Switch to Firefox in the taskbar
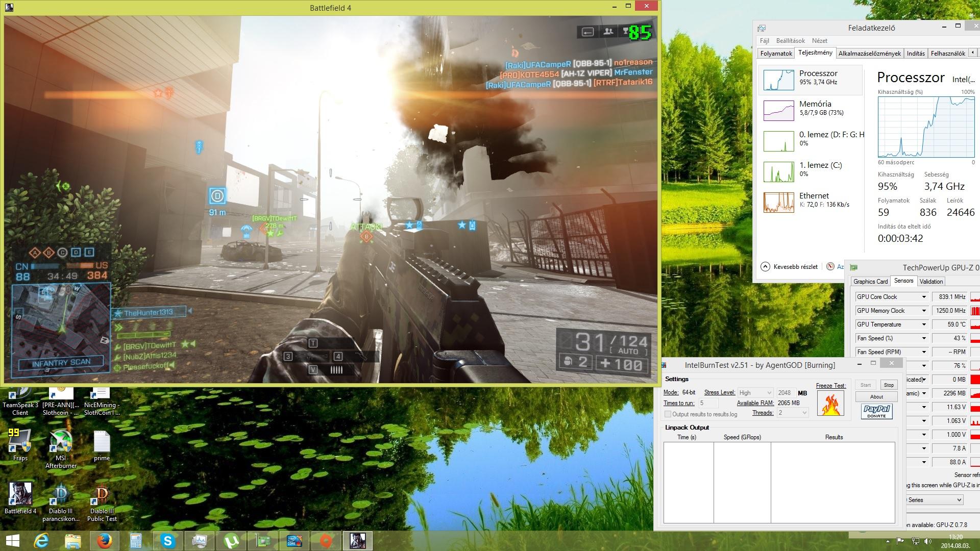Image resolution: width=980 pixels, height=551 pixels. click(x=105, y=541)
